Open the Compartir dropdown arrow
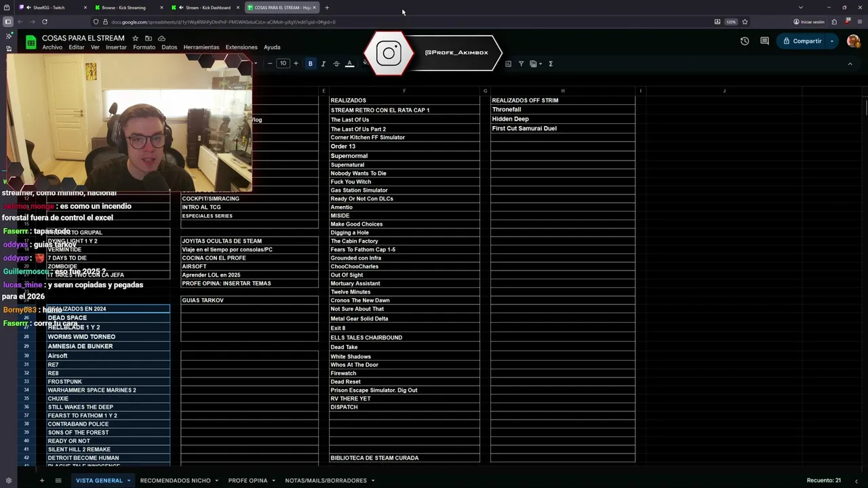868x488 pixels. click(x=832, y=41)
